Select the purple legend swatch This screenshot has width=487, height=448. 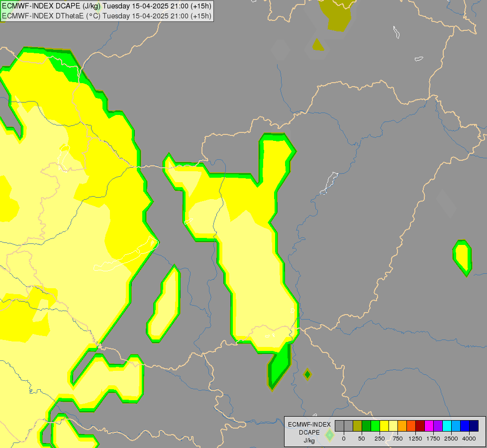(438, 426)
